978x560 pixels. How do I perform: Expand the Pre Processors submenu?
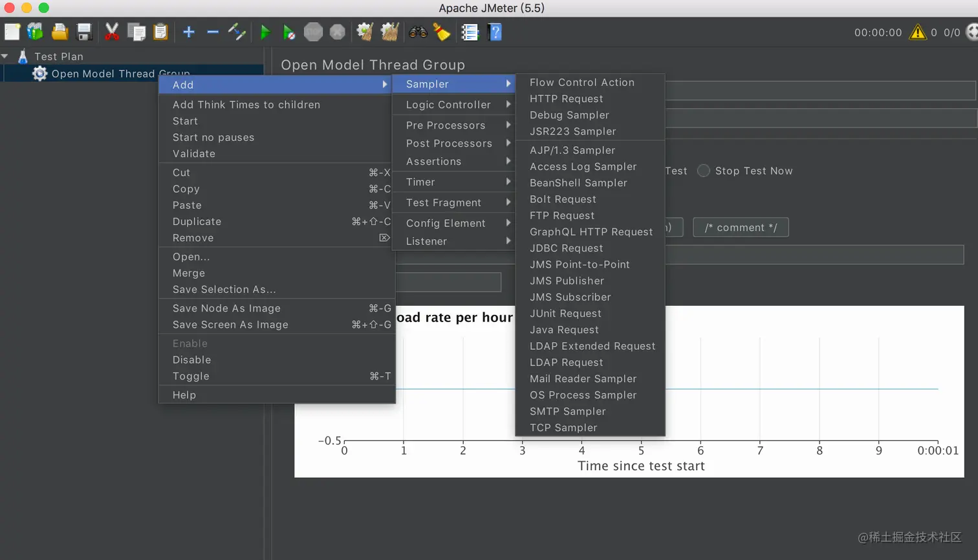point(455,125)
